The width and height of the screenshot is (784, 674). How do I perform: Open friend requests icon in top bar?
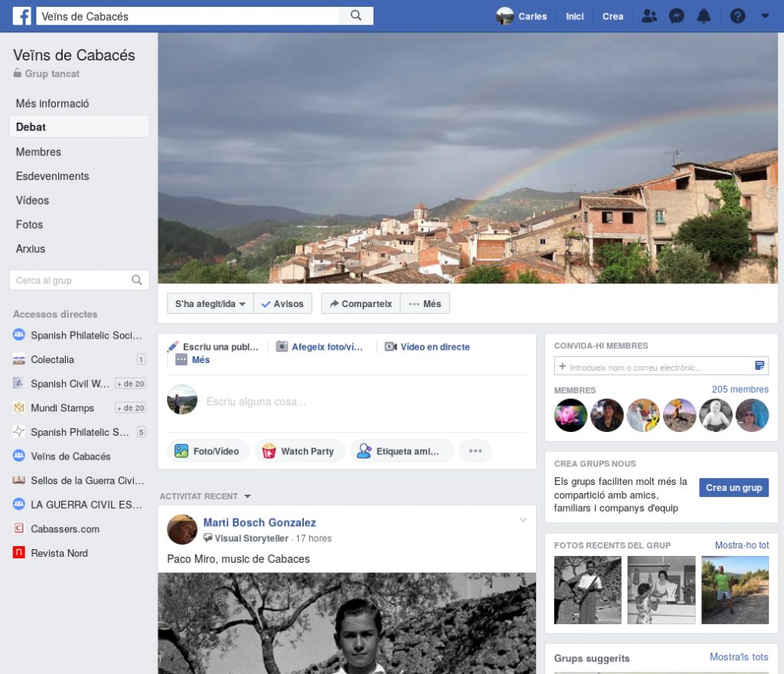(649, 16)
